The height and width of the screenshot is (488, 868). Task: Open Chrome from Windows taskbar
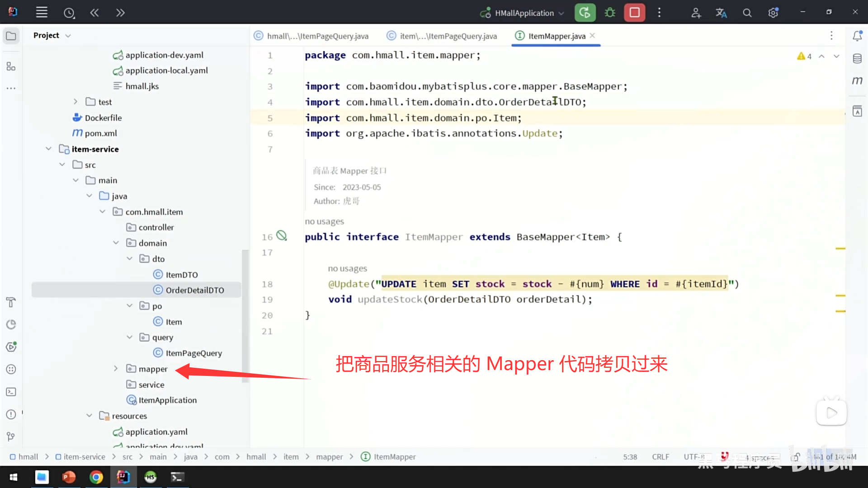96,477
